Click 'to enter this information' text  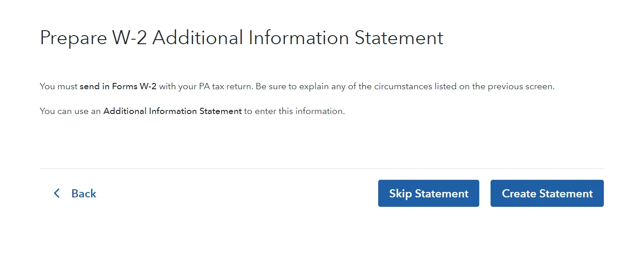(294, 111)
